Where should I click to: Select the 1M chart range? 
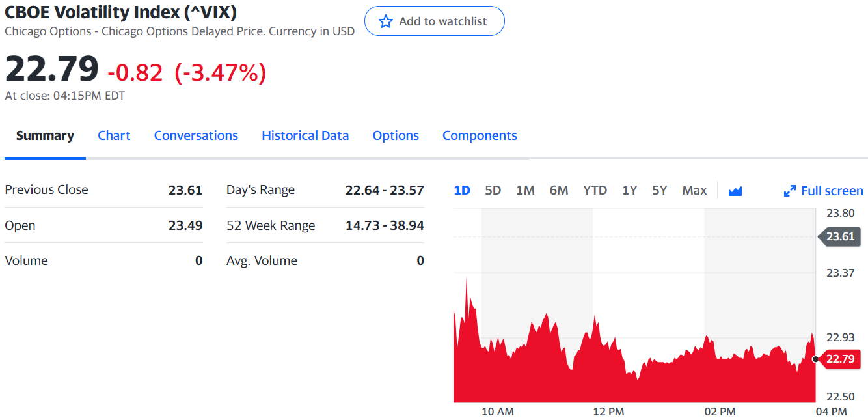pos(525,190)
